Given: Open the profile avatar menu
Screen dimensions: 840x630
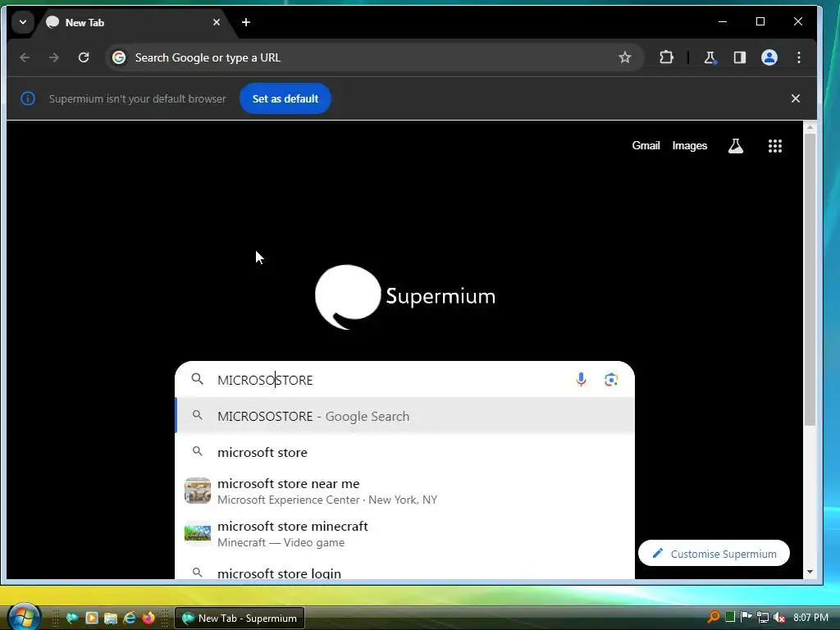Looking at the screenshot, I should [769, 57].
